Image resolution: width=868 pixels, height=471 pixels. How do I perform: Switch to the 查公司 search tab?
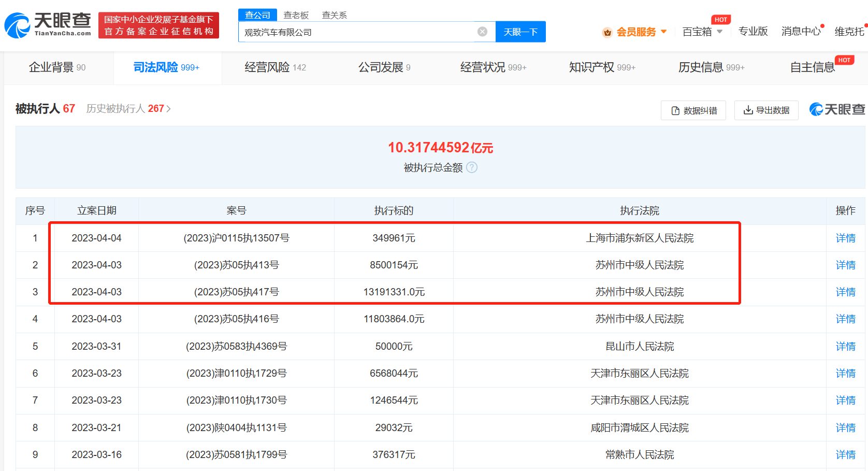tap(258, 15)
